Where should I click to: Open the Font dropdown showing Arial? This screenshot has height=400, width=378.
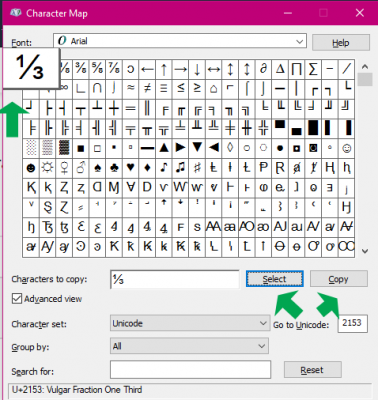tap(180, 41)
